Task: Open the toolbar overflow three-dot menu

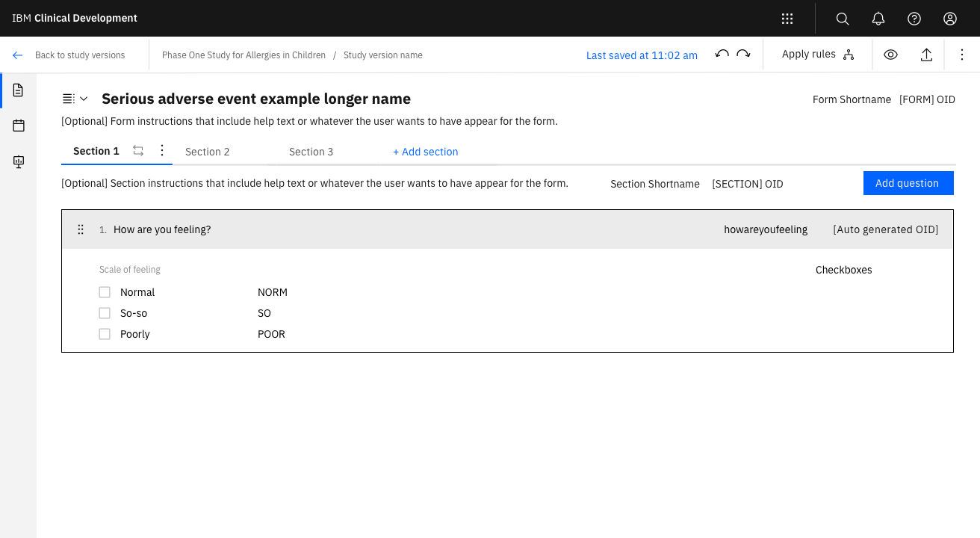Action: click(x=962, y=55)
